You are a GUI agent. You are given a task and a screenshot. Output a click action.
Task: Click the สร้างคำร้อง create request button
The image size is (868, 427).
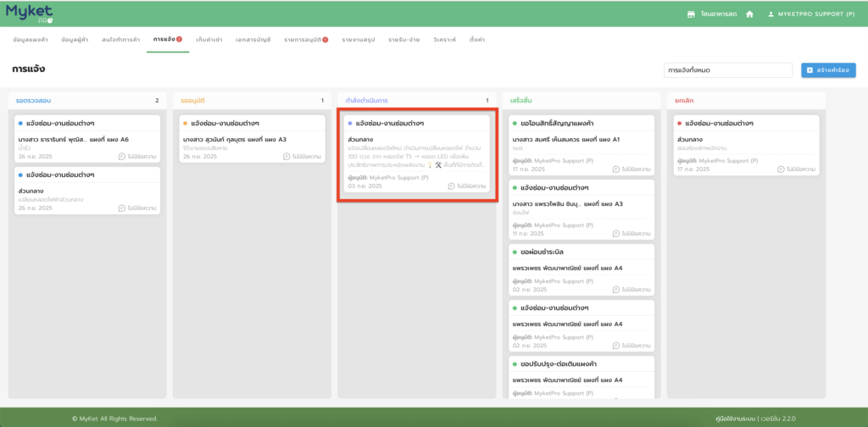click(x=827, y=69)
